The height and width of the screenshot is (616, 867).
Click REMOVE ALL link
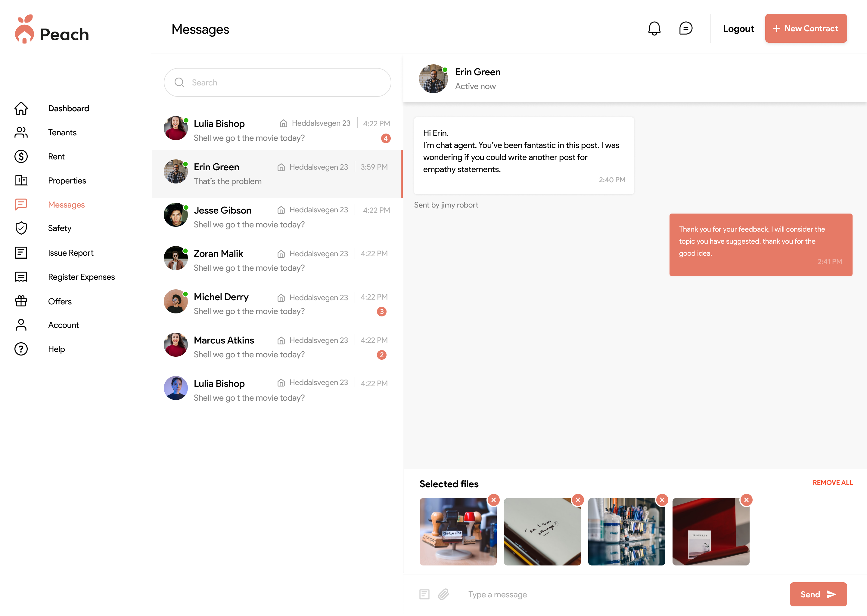point(832,482)
